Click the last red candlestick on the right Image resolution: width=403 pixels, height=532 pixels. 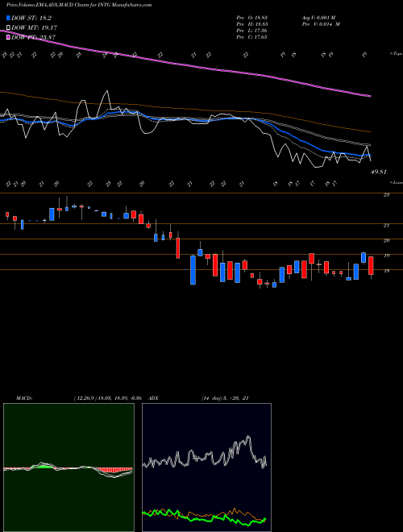click(x=371, y=265)
